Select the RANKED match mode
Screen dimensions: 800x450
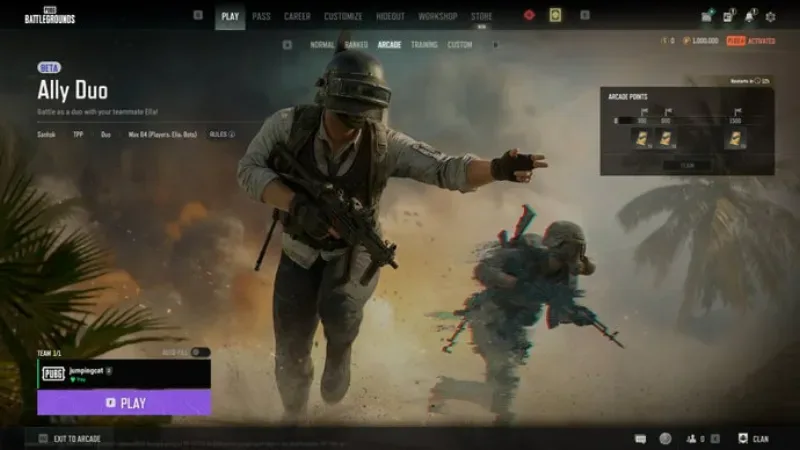356,45
